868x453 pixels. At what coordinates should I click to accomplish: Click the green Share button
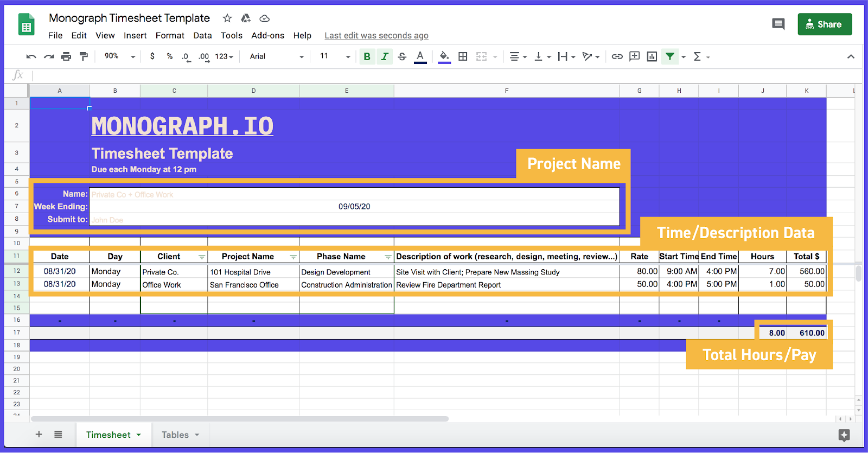(825, 24)
